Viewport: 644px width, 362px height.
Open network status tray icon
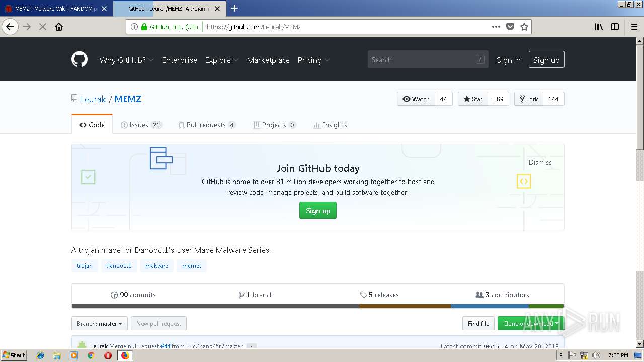point(584,355)
